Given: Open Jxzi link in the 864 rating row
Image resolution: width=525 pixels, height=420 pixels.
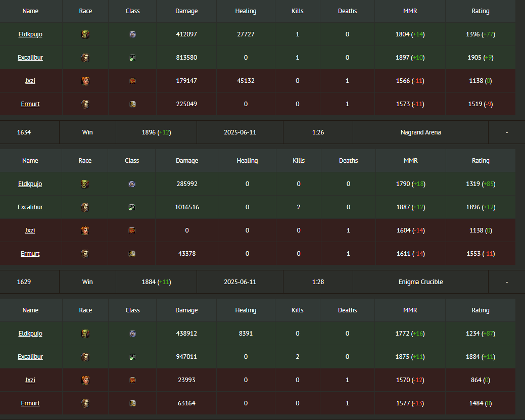Looking at the screenshot, I should click(x=30, y=380).
